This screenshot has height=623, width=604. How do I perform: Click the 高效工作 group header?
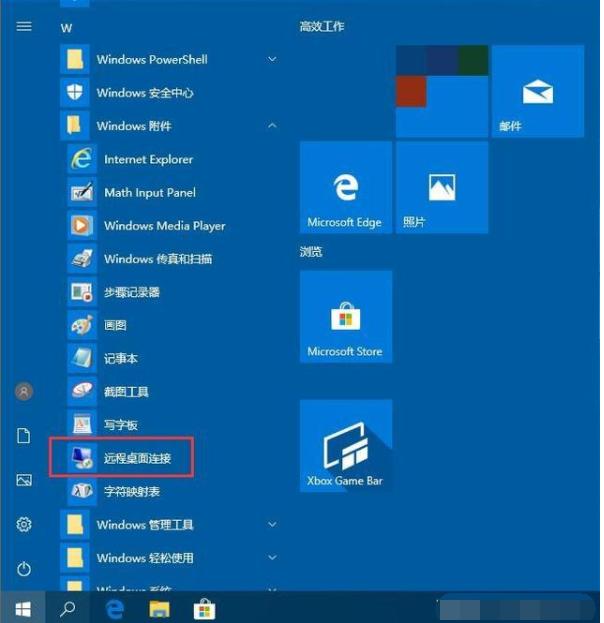tap(322, 27)
